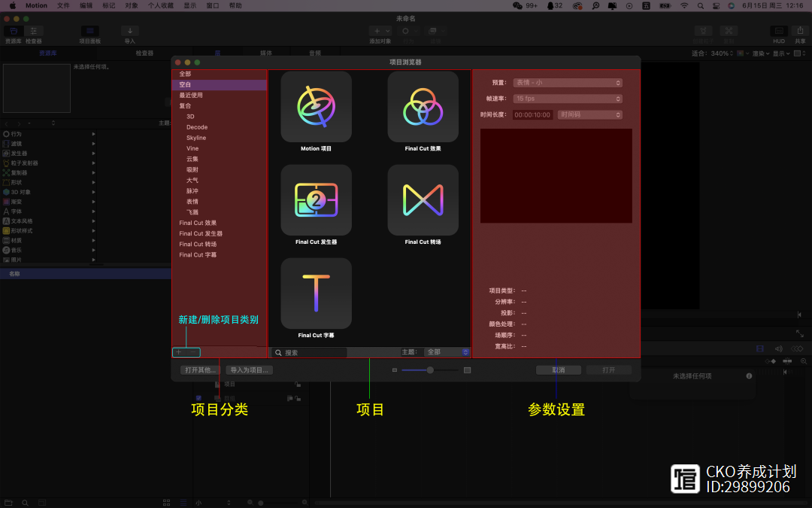Click the 打开其他… button
Image resolution: width=812 pixels, height=508 pixels.
tap(201, 370)
